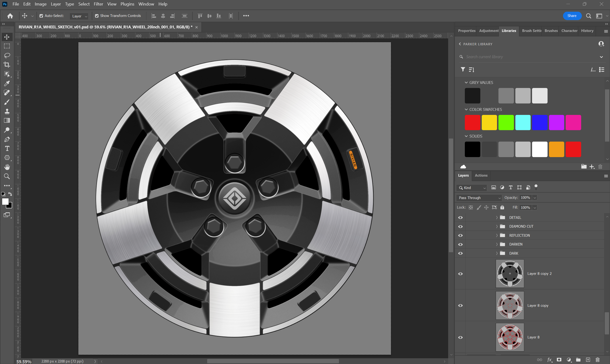Expand the DETAIL group
Screen dimensions: 610x364
click(x=497, y=218)
